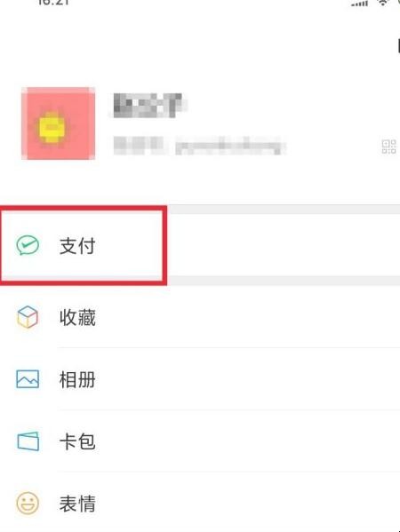This screenshot has height=532, width=400.
Task: Open the Cards wallet icon
Action: tap(28, 441)
